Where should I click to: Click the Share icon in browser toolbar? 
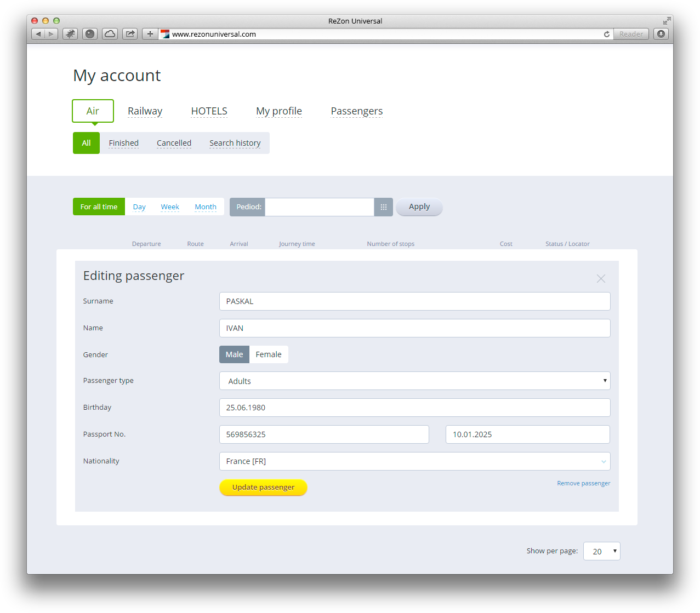coord(130,34)
